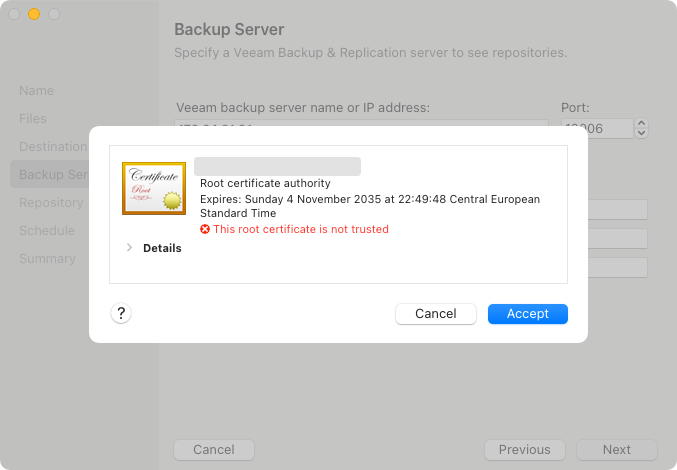The image size is (677, 470).
Task: Select the Files step in sidebar
Action: pyautogui.click(x=33, y=119)
